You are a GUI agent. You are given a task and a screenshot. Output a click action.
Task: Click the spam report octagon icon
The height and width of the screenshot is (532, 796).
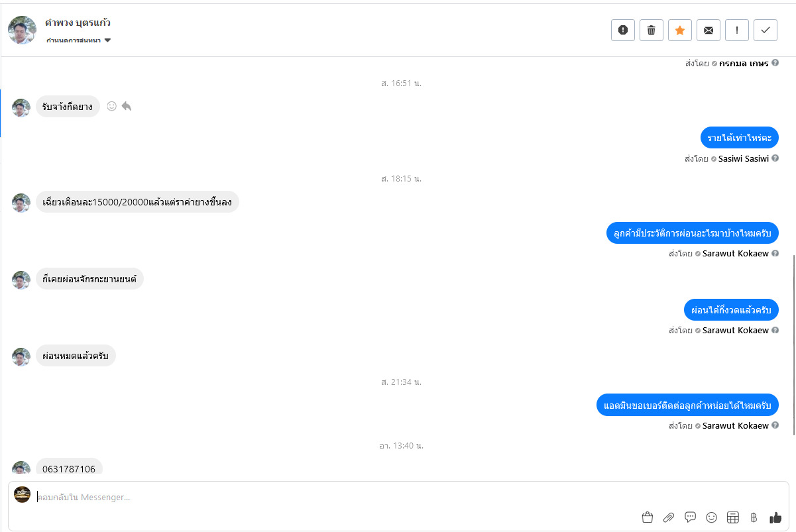pos(623,30)
